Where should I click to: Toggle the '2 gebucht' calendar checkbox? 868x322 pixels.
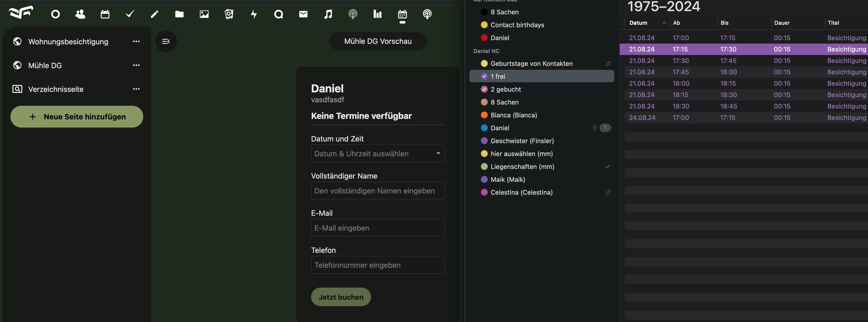[x=484, y=89]
